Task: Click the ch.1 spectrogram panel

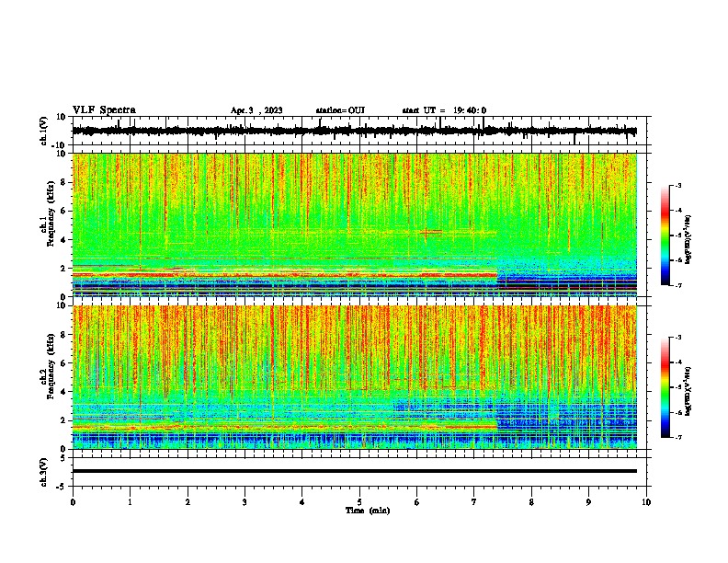Action: (354, 224)
